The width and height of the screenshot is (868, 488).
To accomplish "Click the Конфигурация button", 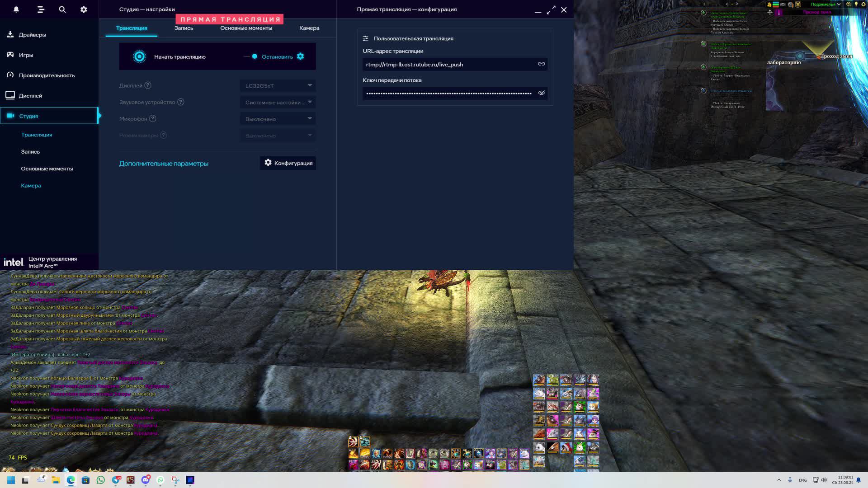I will pos(288,163).
